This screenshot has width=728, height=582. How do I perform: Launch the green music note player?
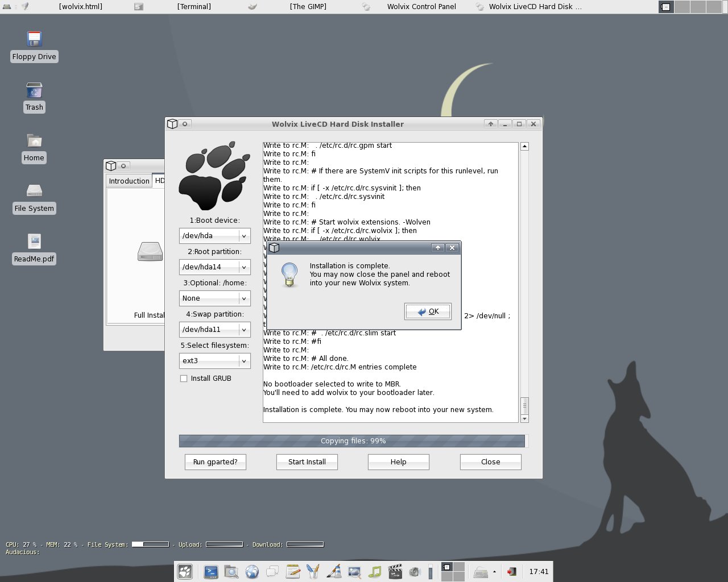click(x=375, y=572)
